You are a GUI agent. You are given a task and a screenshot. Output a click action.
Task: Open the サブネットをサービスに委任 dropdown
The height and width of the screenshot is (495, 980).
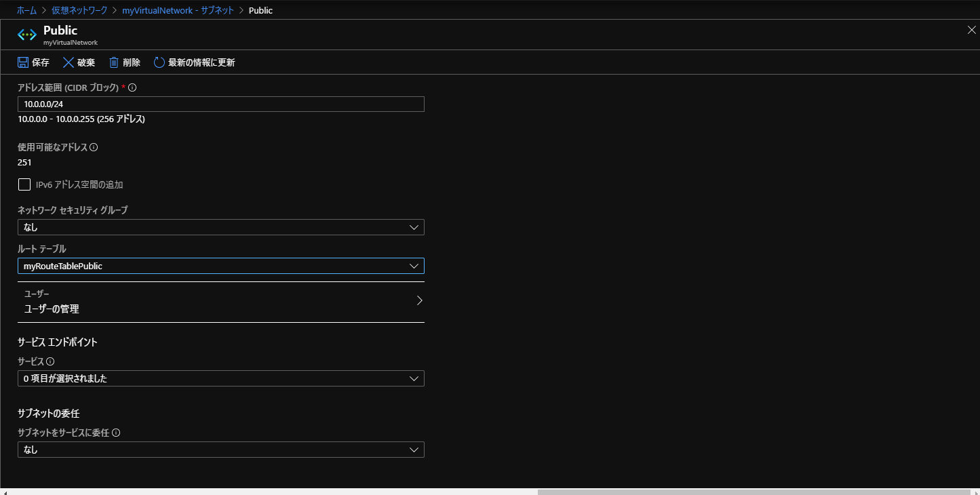(x=221, y=450)
